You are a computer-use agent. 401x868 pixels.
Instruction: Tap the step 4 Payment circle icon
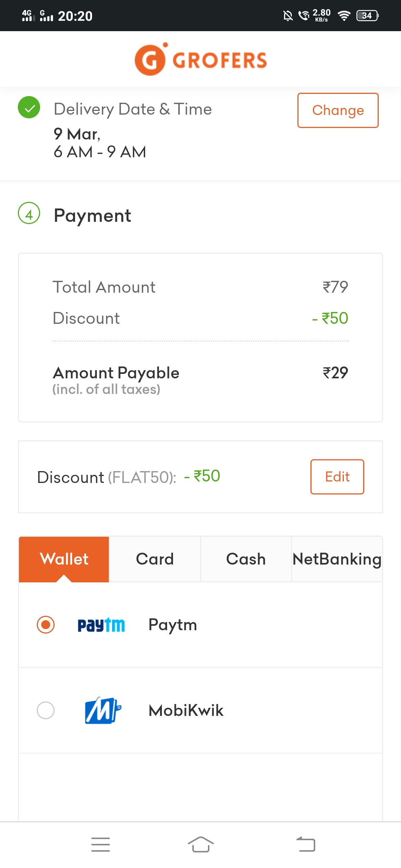(x=29, y=213)
